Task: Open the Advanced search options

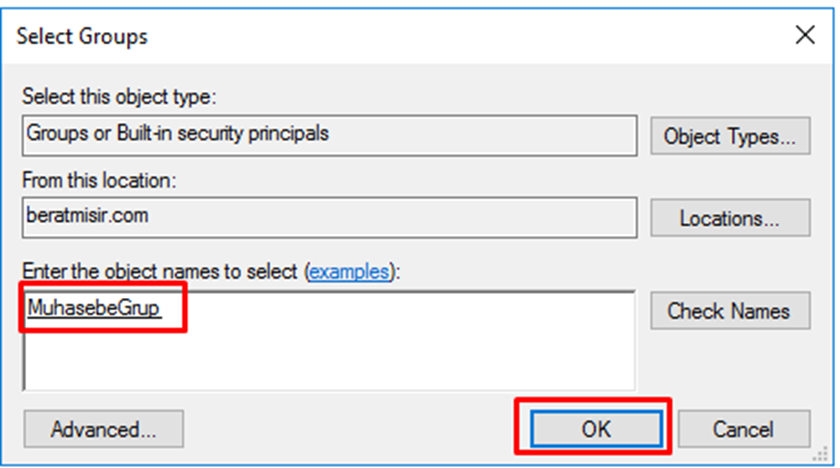Action: pos(104,429)
